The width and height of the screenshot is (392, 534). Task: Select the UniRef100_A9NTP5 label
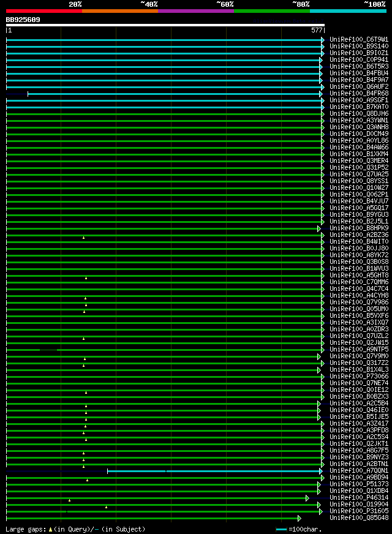[359, 350]
